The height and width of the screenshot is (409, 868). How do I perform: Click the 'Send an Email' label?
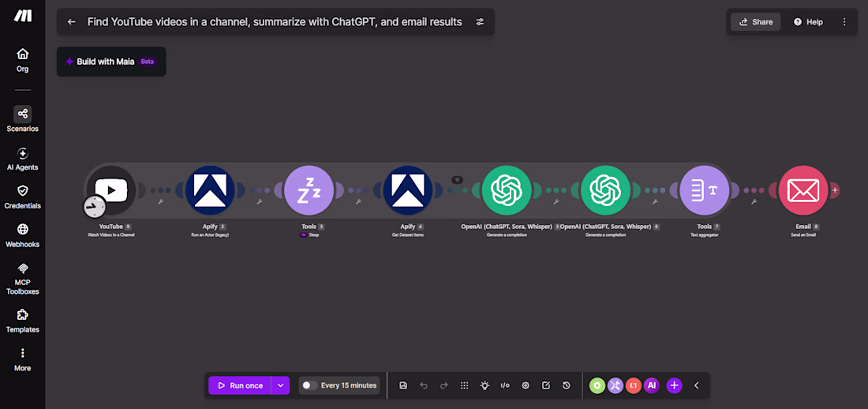tap(803, 235)
